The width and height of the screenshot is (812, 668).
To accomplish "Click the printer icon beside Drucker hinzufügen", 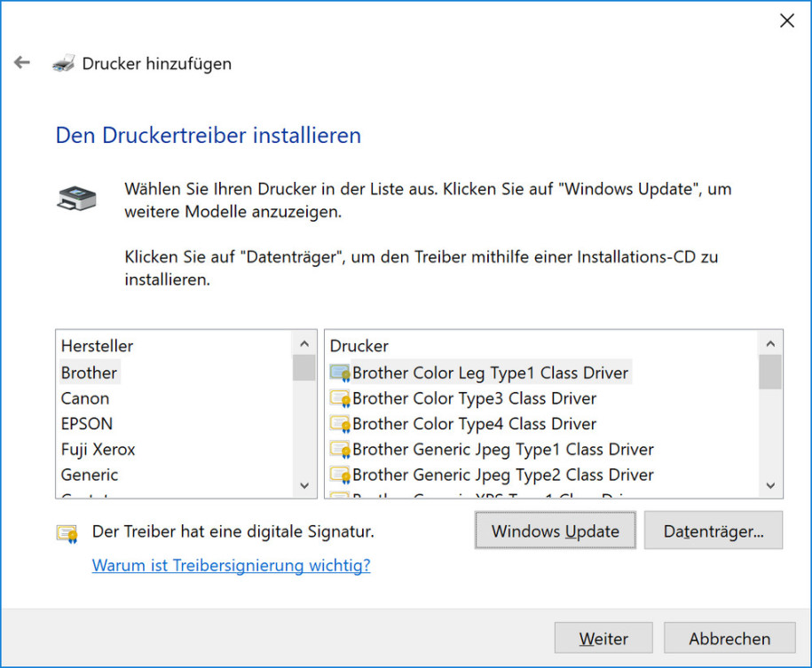I will coord(64,63).
